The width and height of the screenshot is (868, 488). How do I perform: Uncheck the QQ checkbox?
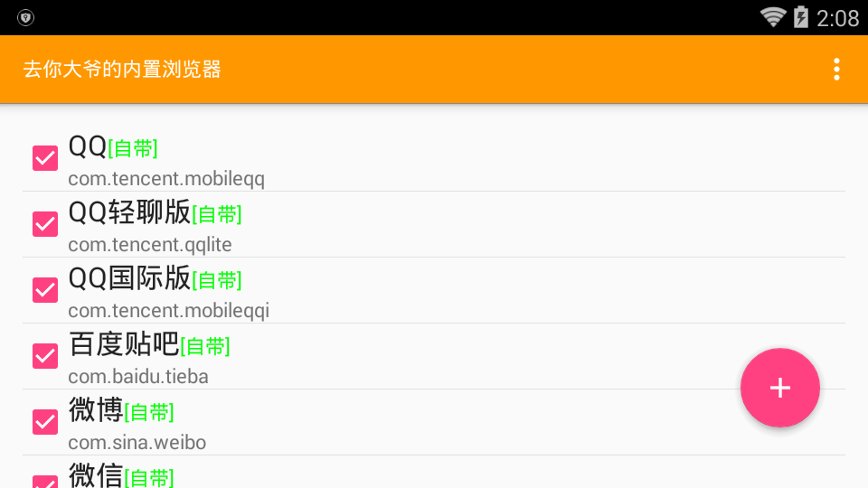click(x=45, y=158)
